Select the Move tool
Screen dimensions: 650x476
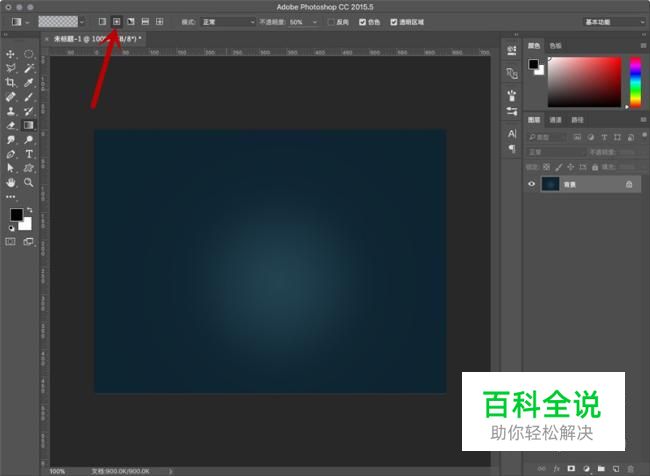coord(11,54)
